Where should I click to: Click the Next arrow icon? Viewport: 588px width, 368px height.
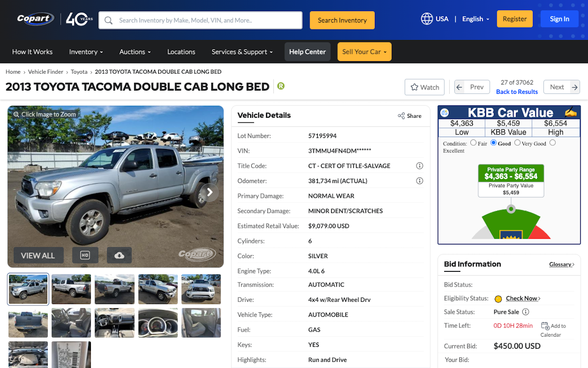[575, 87]
